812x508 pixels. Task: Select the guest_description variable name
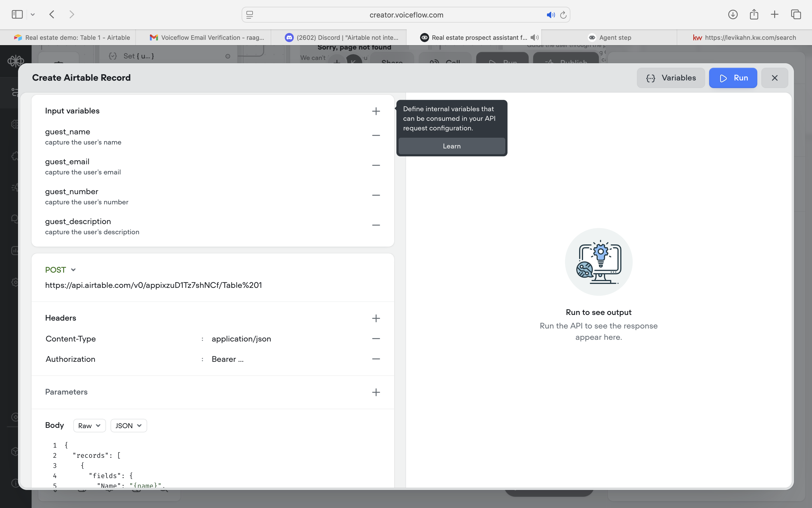78,222
